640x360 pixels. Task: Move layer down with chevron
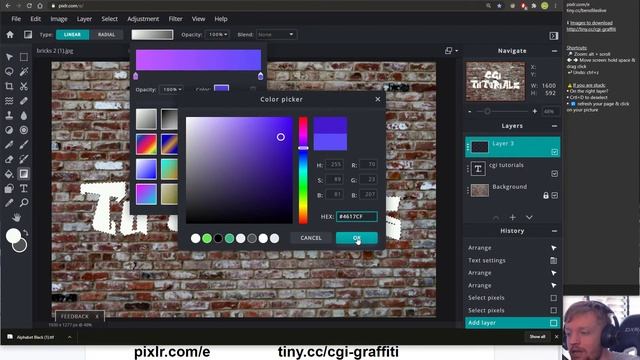click(x=529, y=218)
